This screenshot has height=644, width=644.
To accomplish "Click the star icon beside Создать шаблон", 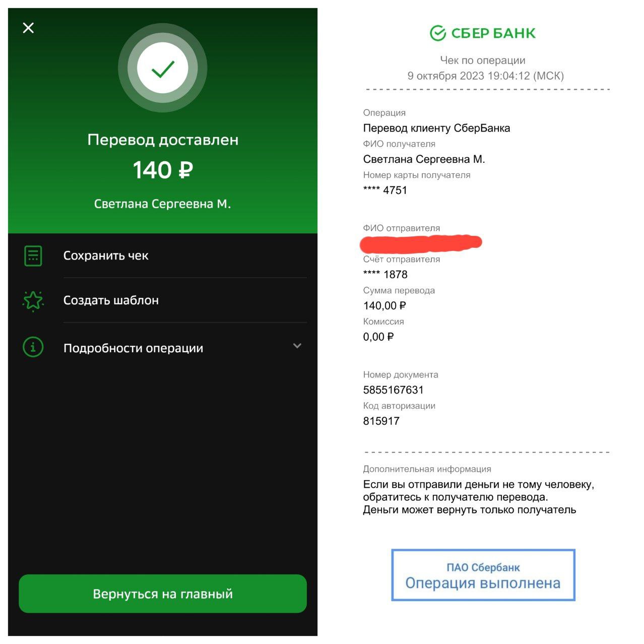I will coord(33,300).
